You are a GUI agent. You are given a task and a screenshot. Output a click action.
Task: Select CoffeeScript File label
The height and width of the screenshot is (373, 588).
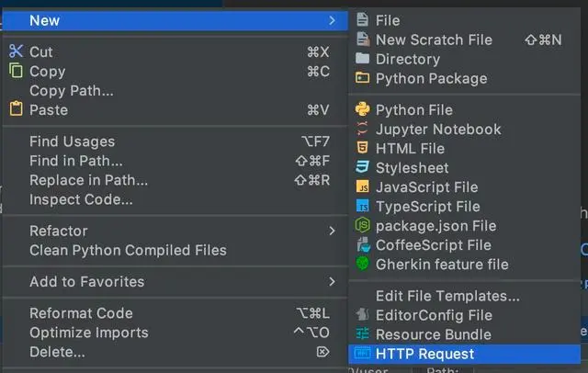[434, 245]
